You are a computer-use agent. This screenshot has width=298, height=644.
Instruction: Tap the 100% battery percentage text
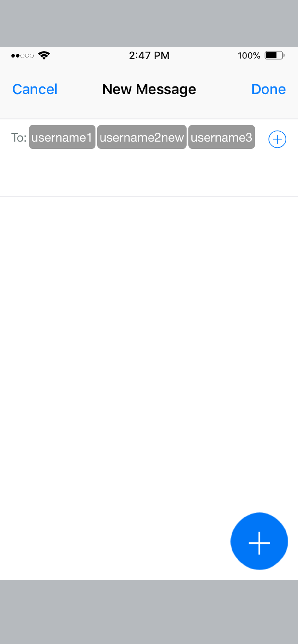[249, 56]
